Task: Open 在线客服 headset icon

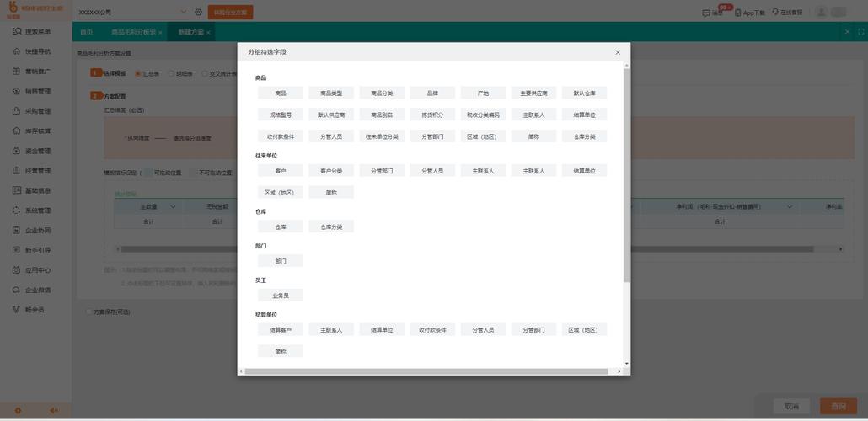Action: 775,12
